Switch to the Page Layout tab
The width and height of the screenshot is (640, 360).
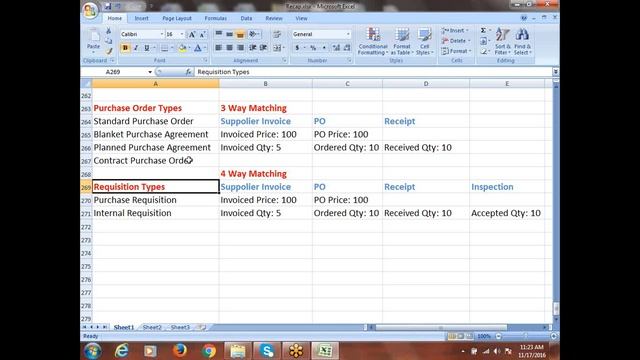pyautogui.click(x=177, y=18)
